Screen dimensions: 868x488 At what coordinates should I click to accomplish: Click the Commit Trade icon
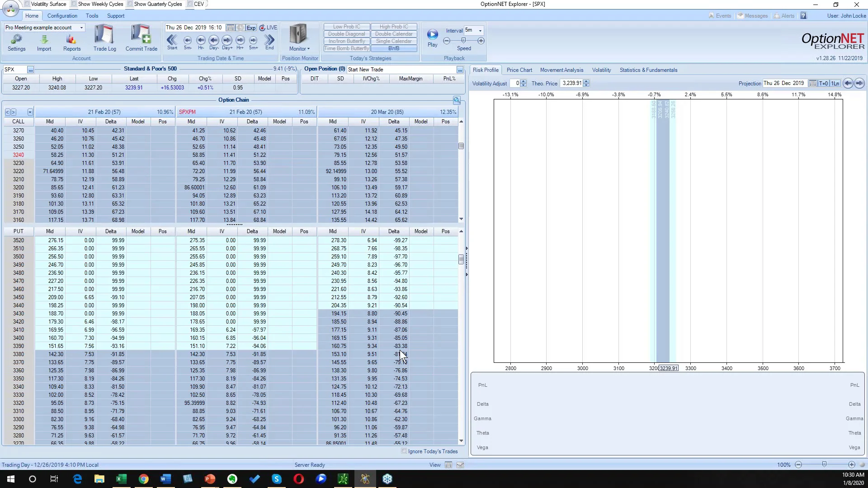(x=142, y=38)
